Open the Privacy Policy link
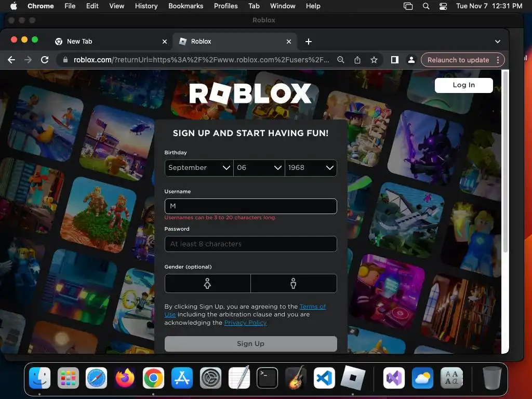This screenshot has height=399, width=532. pyautogui.click(x=245, y=323)
